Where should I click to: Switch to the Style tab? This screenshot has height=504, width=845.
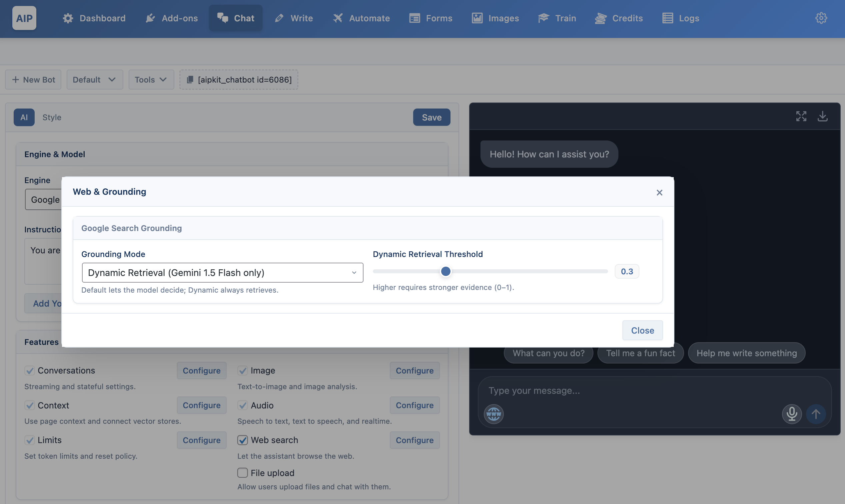tap(52, 117)
